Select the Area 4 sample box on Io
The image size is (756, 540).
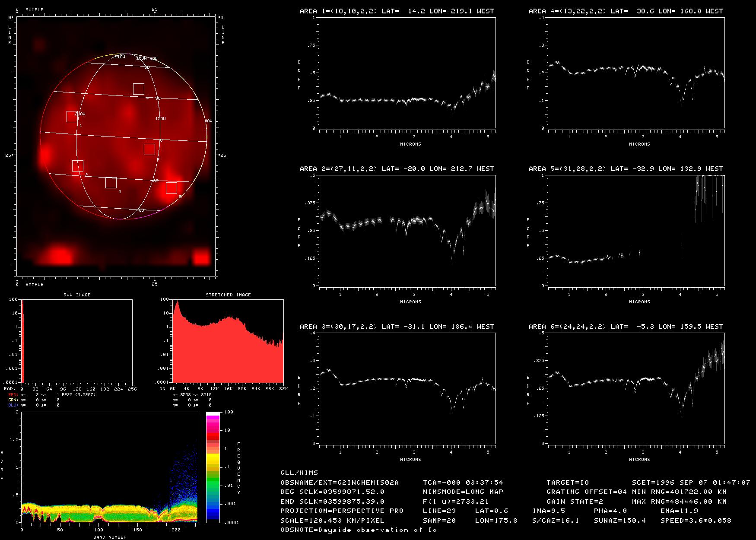point(139,89)
